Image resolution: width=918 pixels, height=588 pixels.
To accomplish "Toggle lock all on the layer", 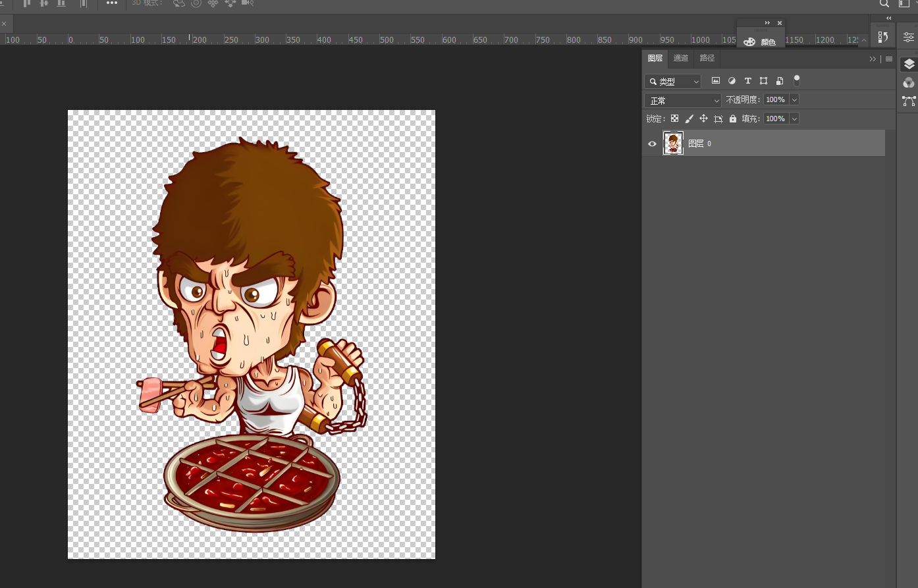I will (x=733, y=119).
